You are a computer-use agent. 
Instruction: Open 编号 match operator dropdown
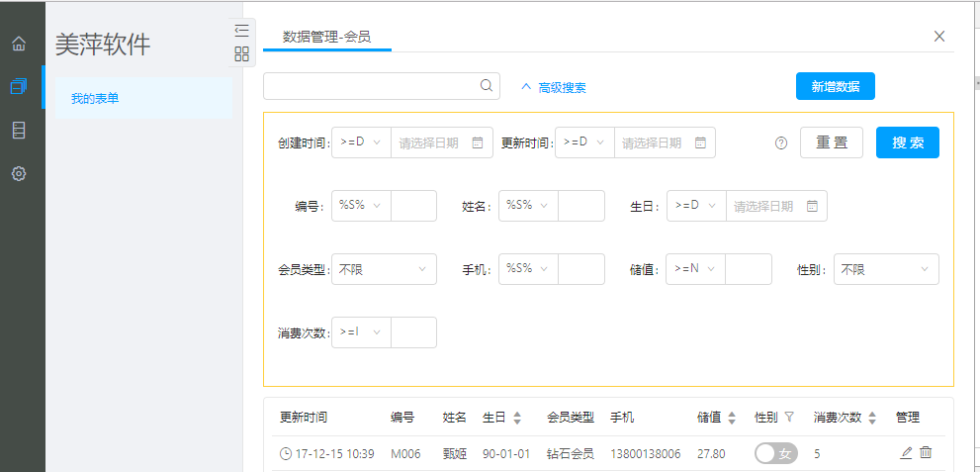[361, 206]
